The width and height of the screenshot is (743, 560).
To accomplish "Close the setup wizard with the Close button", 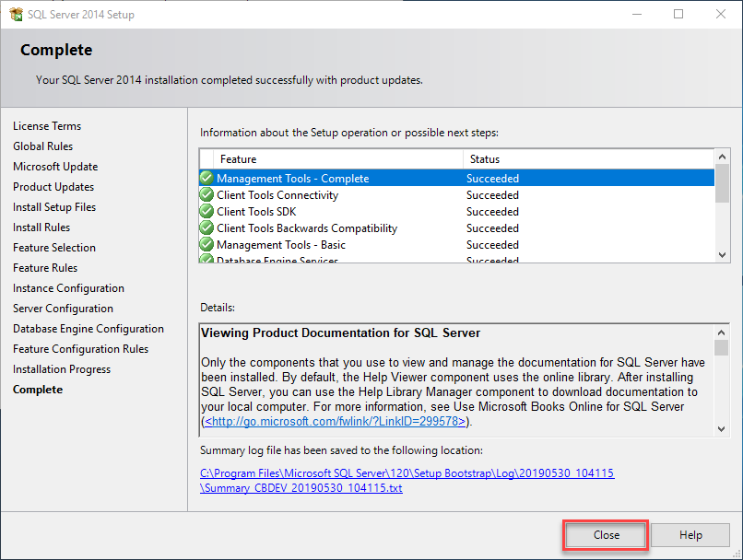I will pyautogui.click(x=606, y=535).
